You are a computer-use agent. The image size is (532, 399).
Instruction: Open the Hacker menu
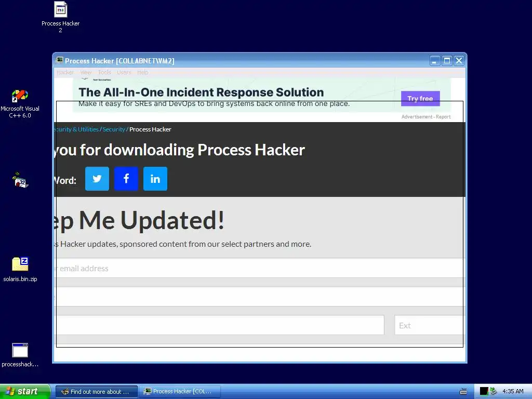tap(65, 72)
